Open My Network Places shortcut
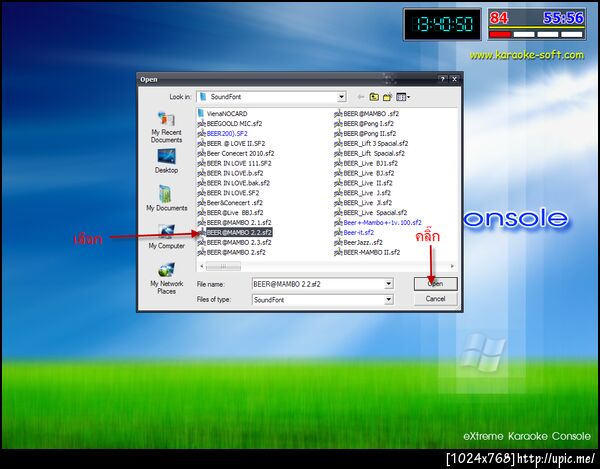The width and height of the screenshot is (600, 469). [x=166, y=278]
